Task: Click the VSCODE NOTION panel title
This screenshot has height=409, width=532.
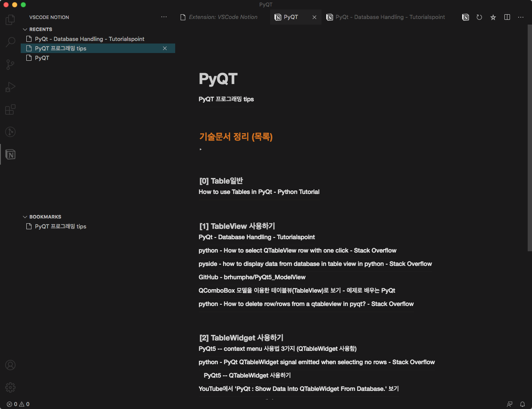Action: (x=49, y=17)
